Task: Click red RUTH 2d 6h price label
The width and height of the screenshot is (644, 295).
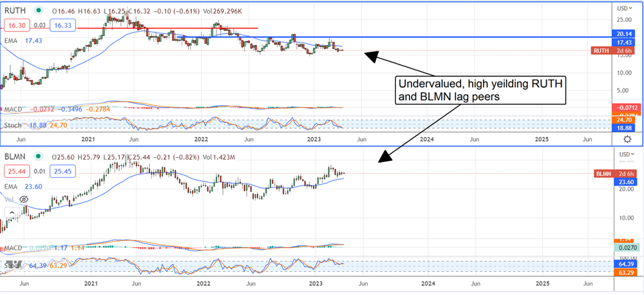Action: pyautogui.click(x=614, y=51)
